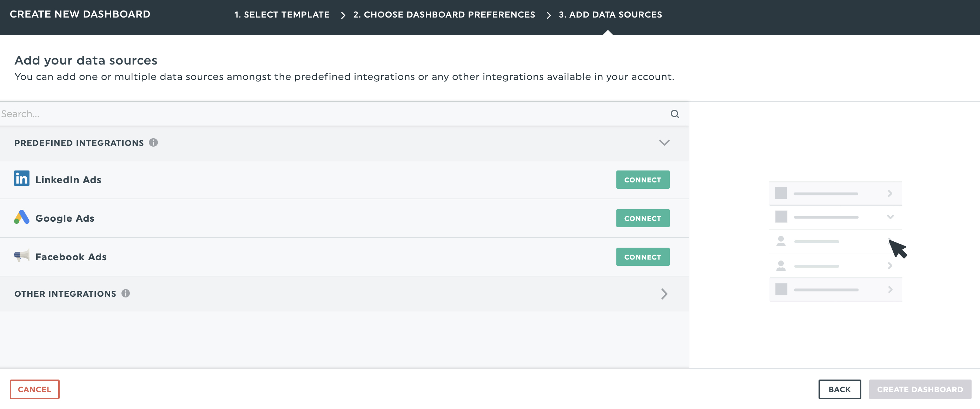Click the Facebook Ads label
Screen dimensions: 980x409
(71, 257)
